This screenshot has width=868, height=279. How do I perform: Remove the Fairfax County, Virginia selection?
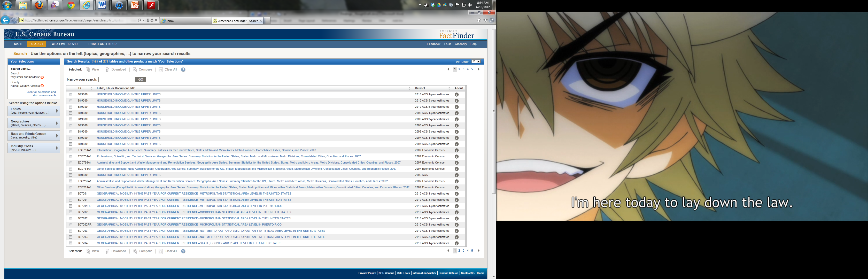[x=42, y=86]
